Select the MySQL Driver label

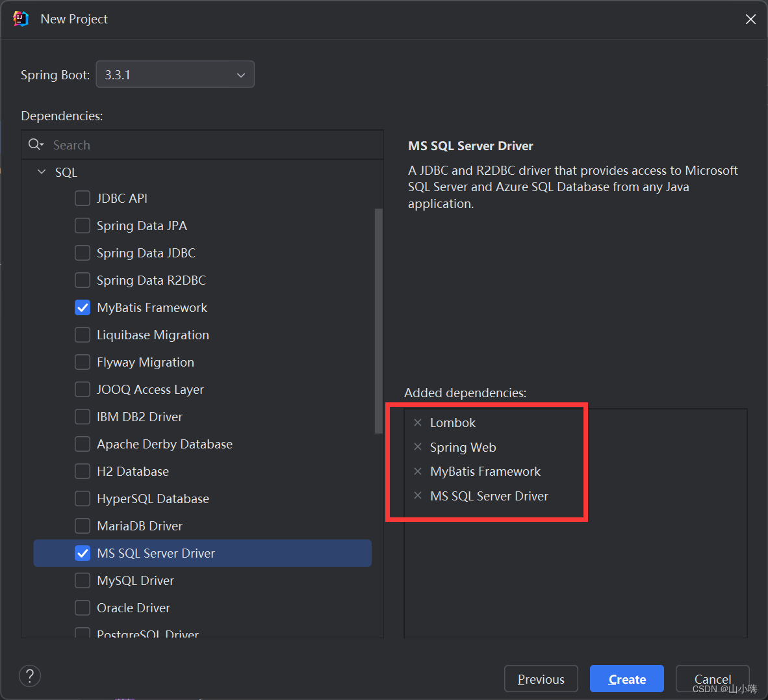pyautogui.click(x=135, y=580)
